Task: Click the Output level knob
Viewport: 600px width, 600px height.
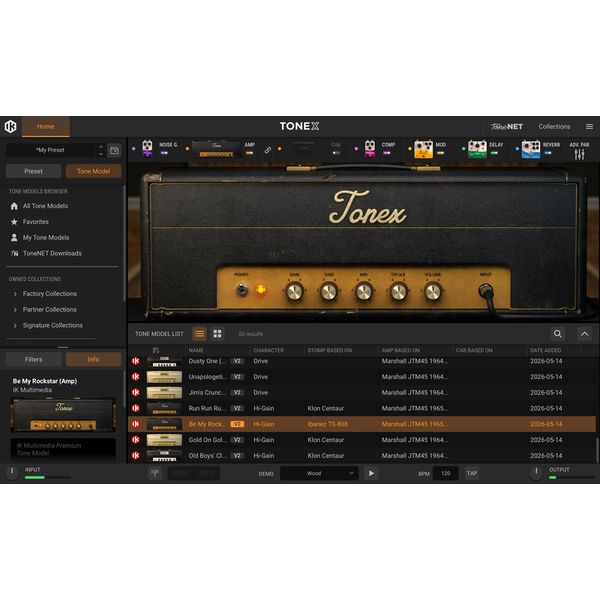Action: coord(536,472)
